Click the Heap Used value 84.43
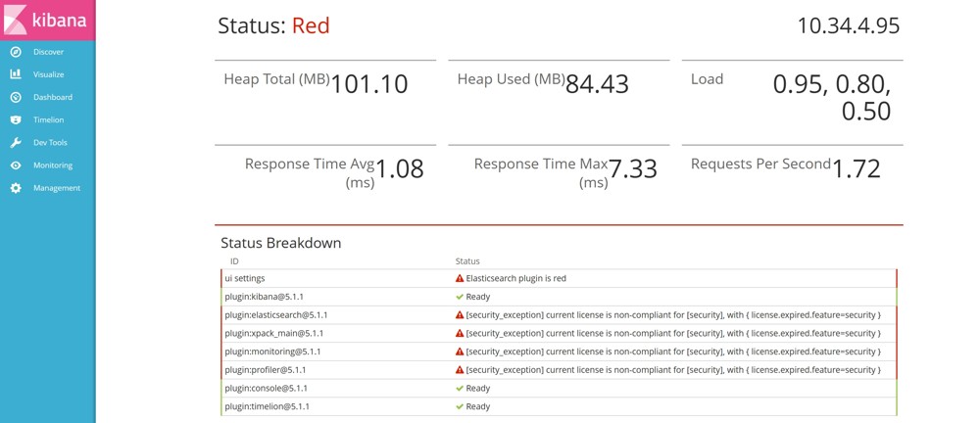 (597, 84)
